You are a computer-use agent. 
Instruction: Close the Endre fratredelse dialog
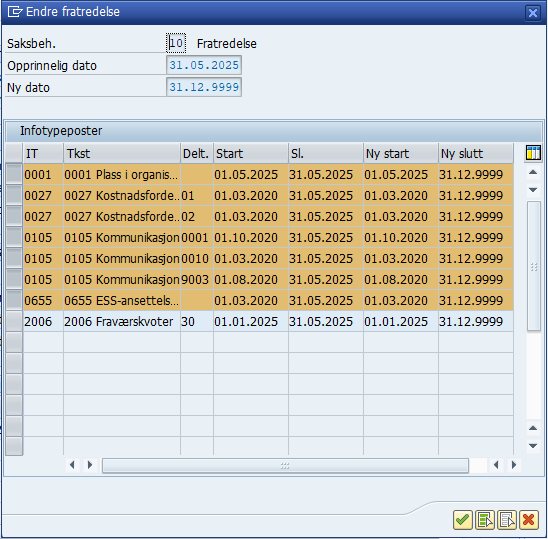(533, 13)
